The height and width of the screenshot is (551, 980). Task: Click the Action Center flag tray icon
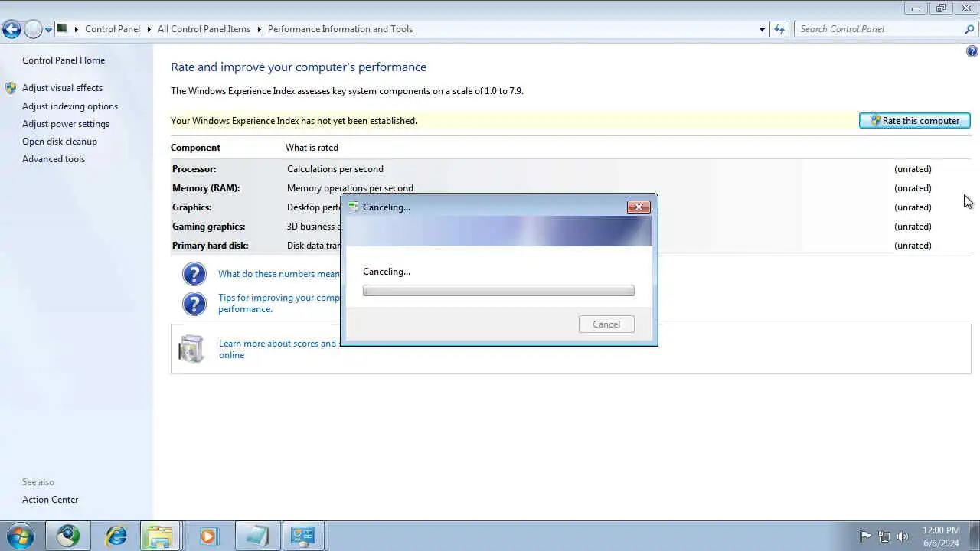(865, 536)
